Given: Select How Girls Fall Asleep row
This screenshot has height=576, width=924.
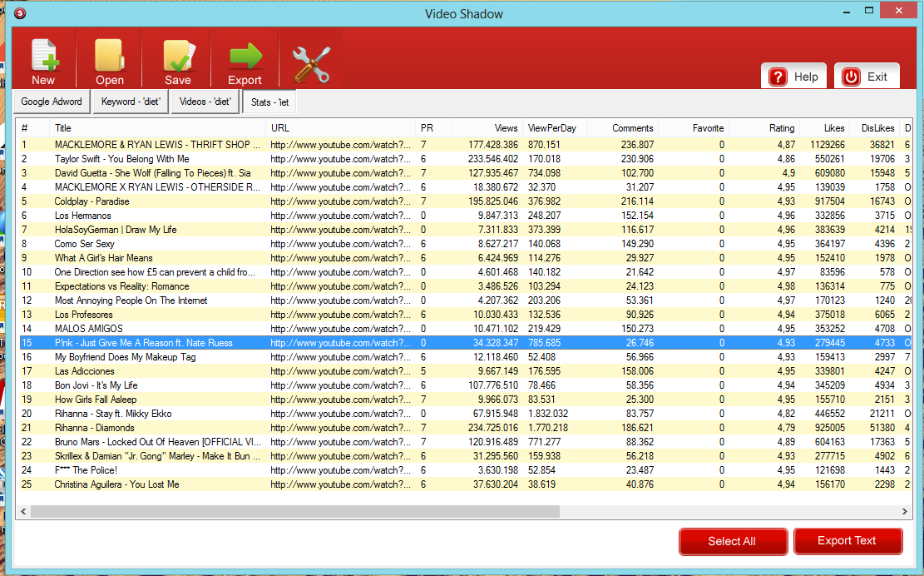Looking at the screenshot, I should (x=465, y=400).
